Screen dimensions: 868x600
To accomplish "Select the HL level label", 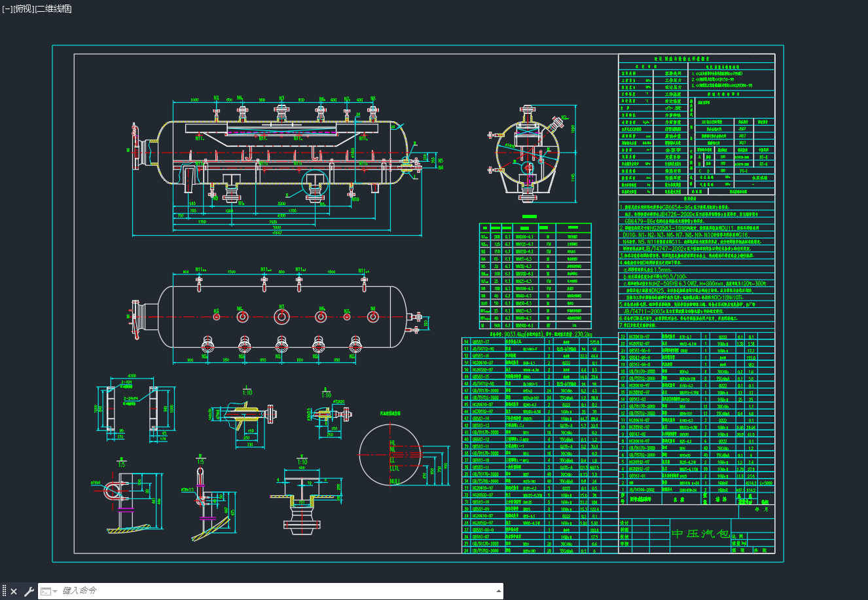I will (x=393, y=443).
